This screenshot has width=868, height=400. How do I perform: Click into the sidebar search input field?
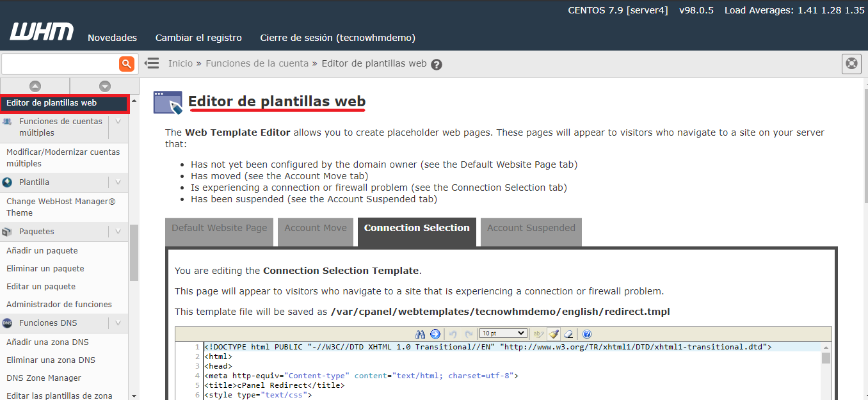point(60,63)
